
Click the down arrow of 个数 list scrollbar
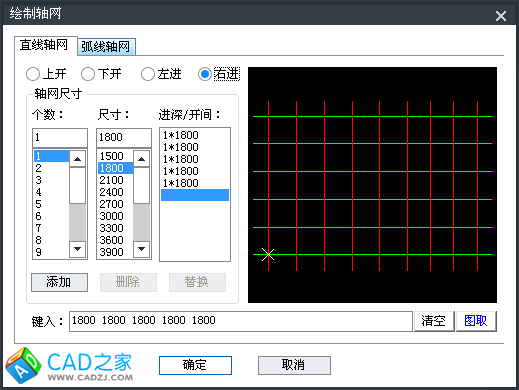coord(77,249)
